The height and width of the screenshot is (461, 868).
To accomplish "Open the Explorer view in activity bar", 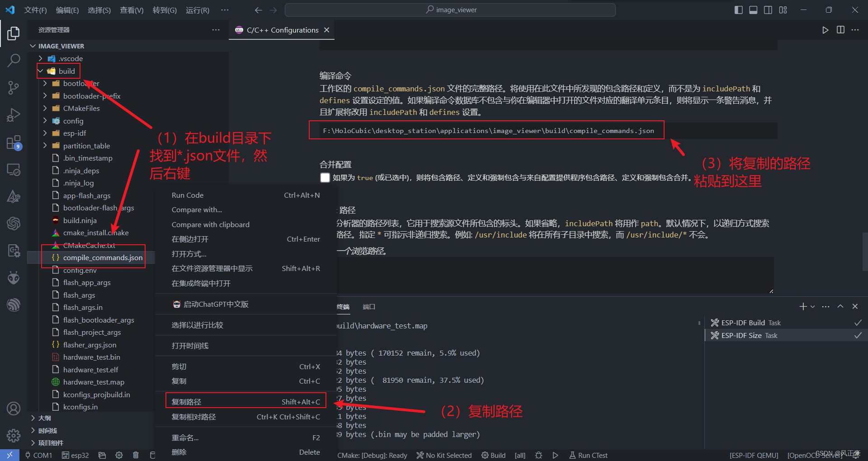I will coord(14,33).
